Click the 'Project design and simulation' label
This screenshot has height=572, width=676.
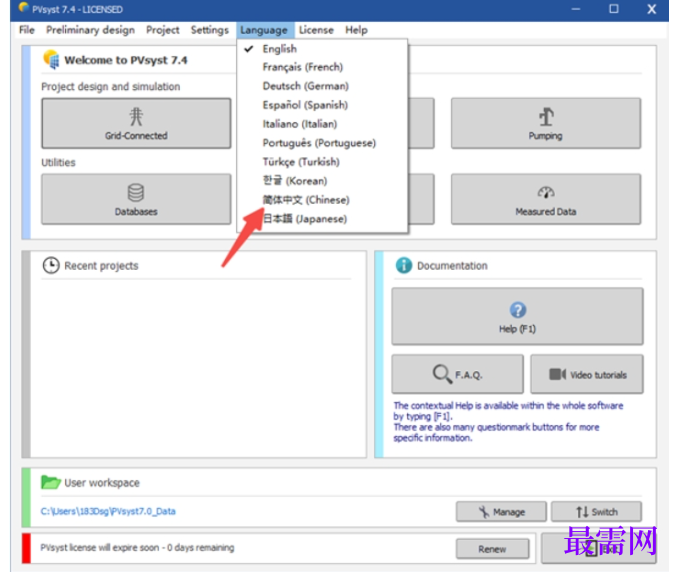pyautogui.click(x=111, y=87)
